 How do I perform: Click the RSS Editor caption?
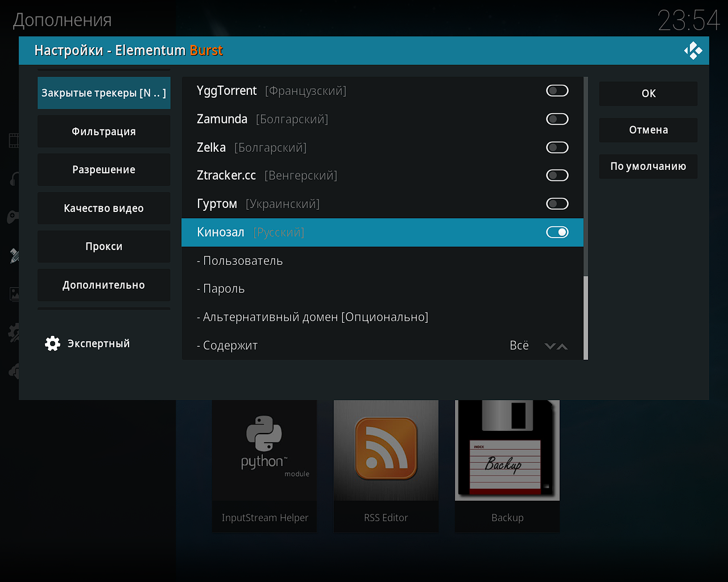tap(386, 518)
